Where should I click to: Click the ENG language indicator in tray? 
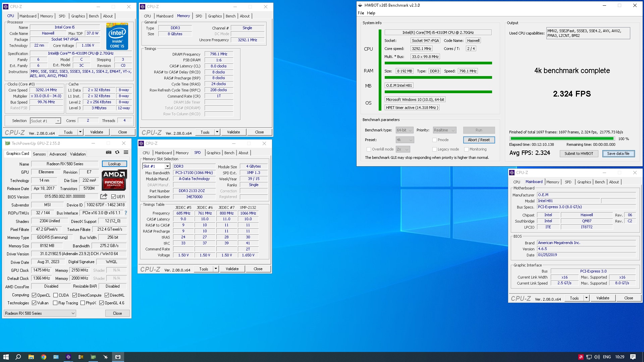[607, 357]
